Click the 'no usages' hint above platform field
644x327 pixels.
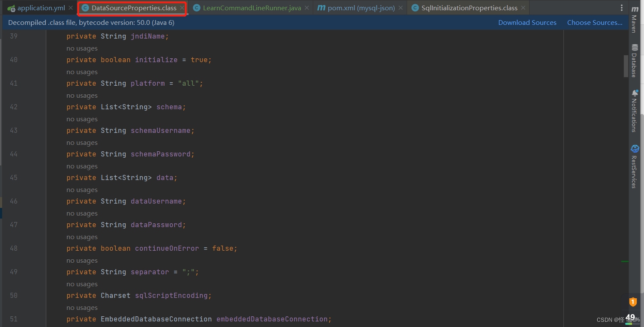(82, 72)
